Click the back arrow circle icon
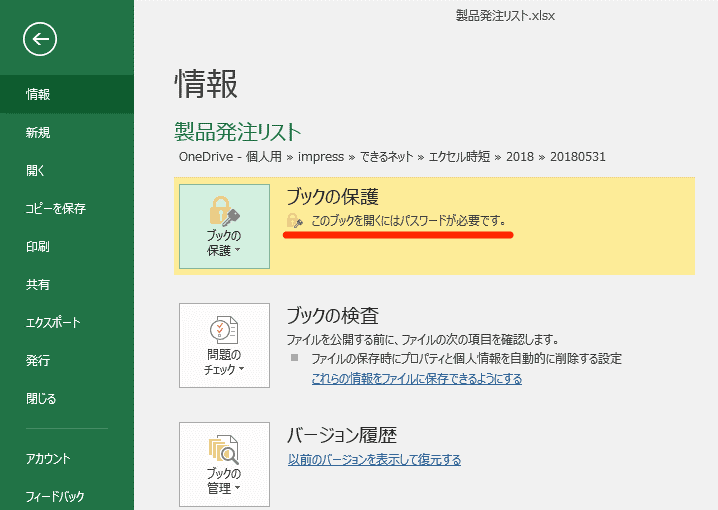The width and height of the screenshot is (718, 510). [x=40, y=39]
